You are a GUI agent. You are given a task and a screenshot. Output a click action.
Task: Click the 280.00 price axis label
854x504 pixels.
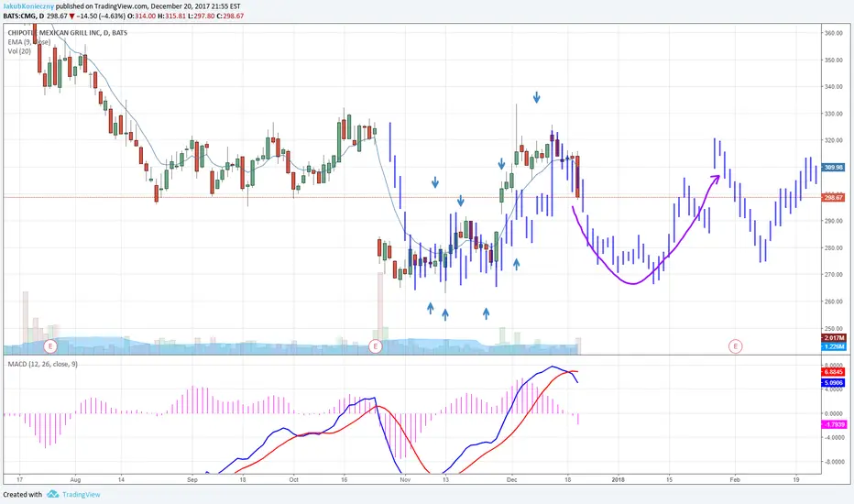833,248
